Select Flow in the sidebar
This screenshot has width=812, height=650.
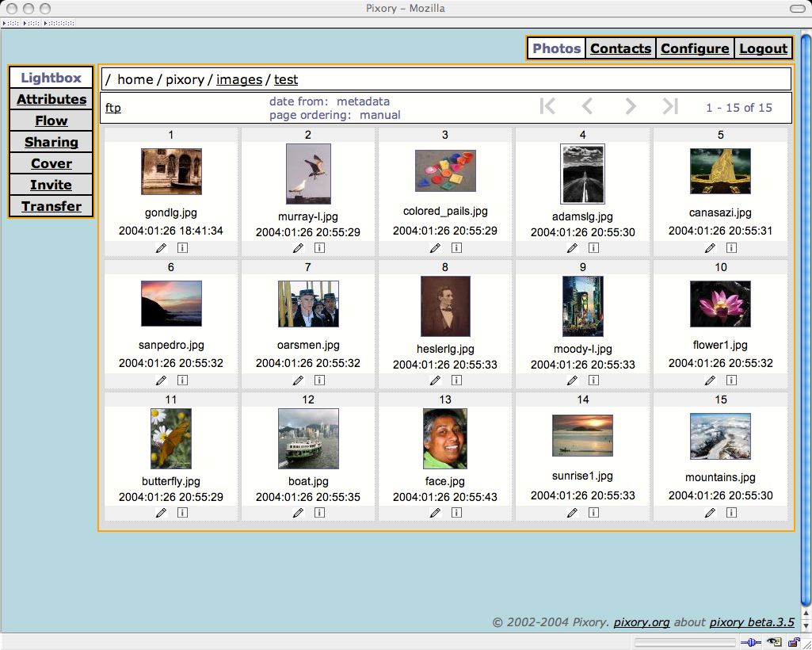pyautogui.click(x=51, y=120)
